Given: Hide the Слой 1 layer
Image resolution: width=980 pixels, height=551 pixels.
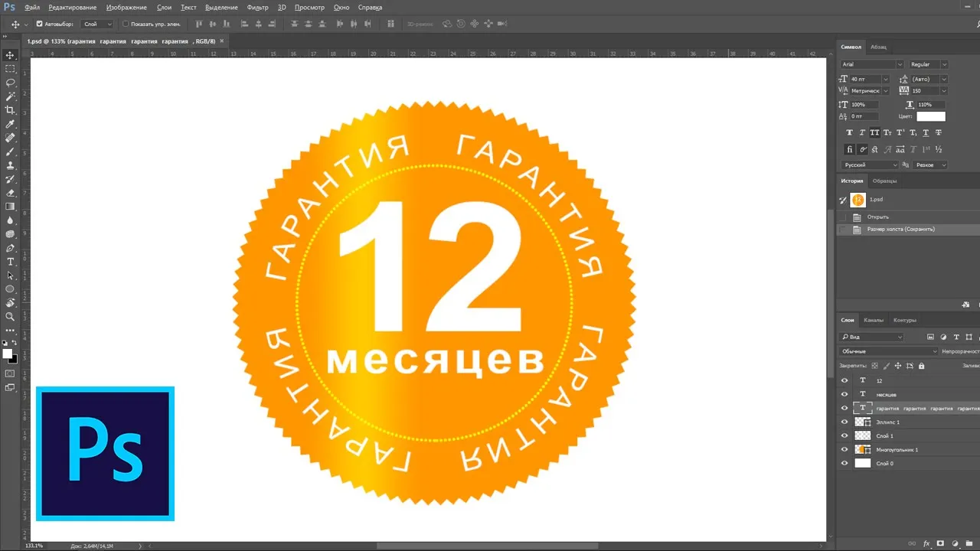Looking at the screenshot, I should coord(845,435).
